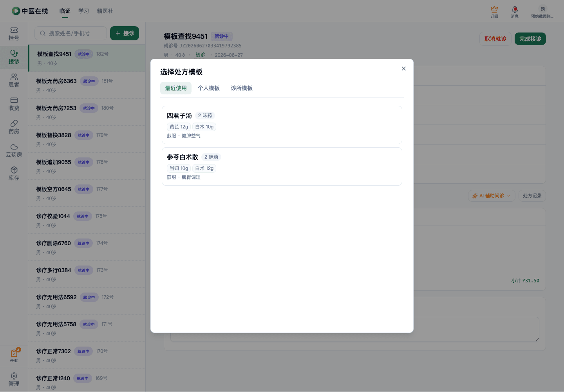Screen dimensions: 564x392
Task: Switch to the 个人模板 tab
Action: click(209, 88)
